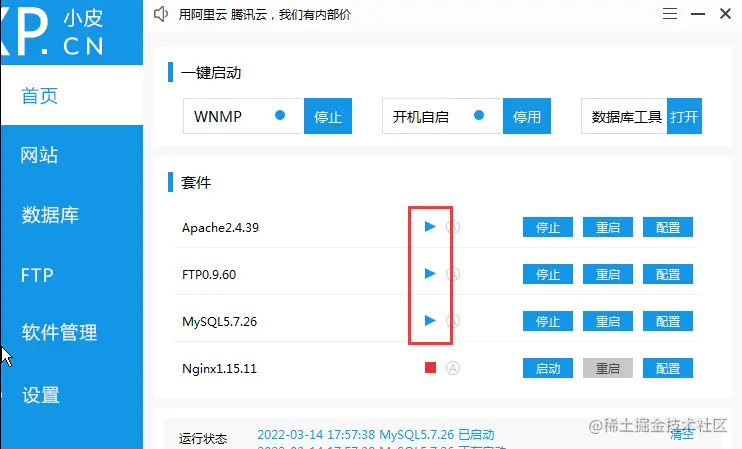Configure MySQL5.7.26
This screenshot has width=742, height=449.
pyautogui.click(x=668, y=321)
